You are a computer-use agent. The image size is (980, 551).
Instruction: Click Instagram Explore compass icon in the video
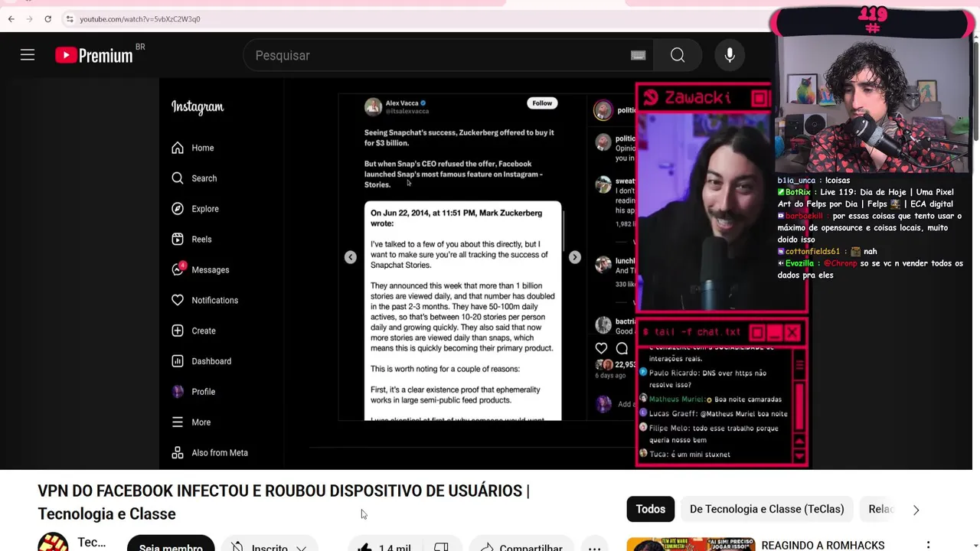(x=178, y=209)
